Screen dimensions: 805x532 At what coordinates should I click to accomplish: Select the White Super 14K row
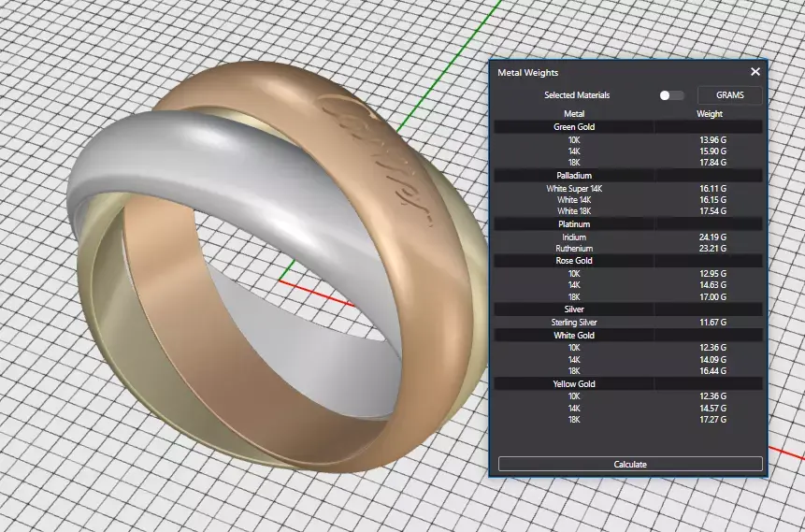click(628, 189)
